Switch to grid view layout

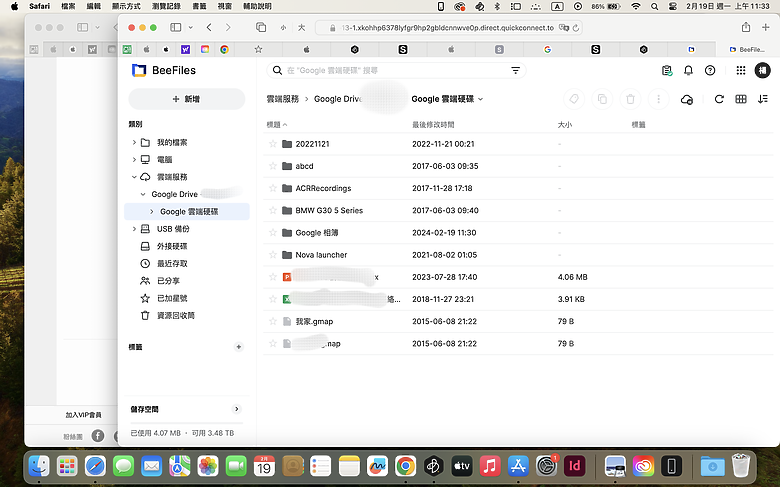pyautogui.click(x=741, y=99)
